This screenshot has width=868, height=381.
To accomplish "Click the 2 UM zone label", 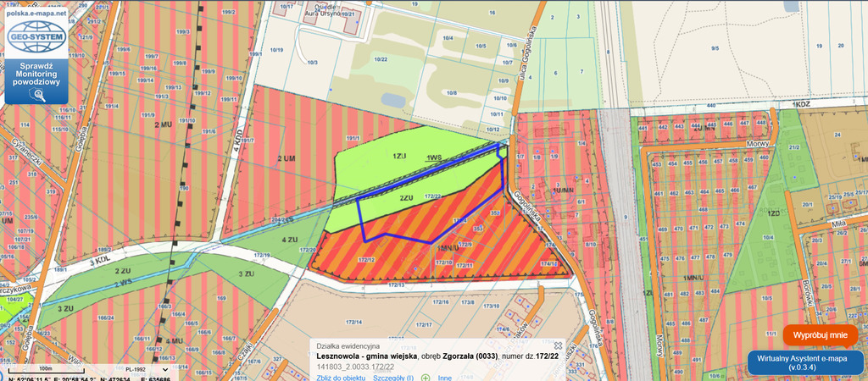I will click(285, 159).
